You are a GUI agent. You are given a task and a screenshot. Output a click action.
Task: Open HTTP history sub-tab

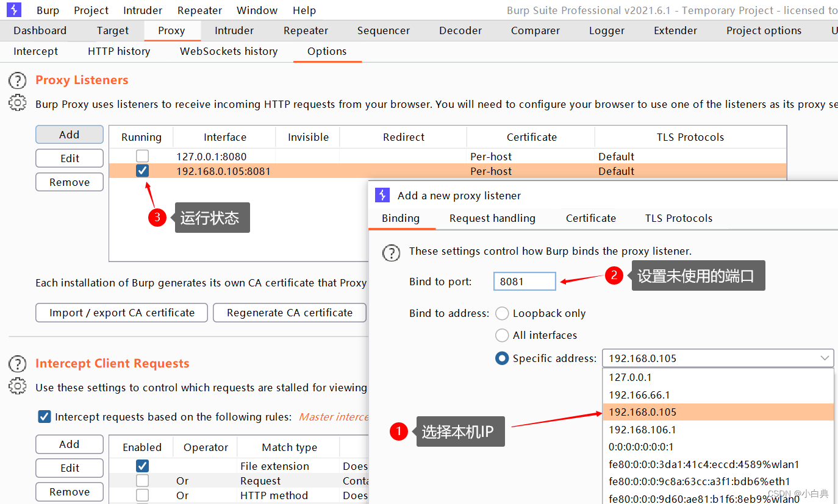[119, 51]
